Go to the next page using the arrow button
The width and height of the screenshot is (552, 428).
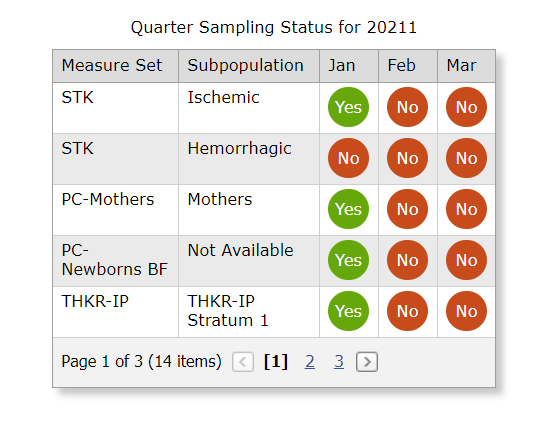(x=367, y=362)
